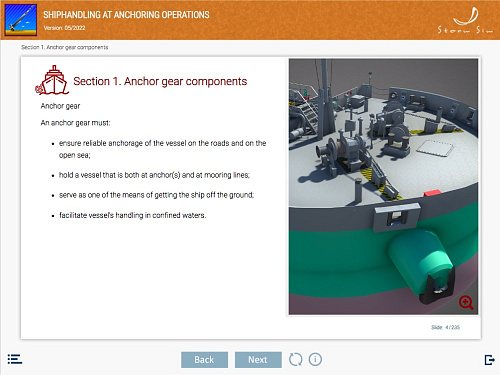Click the 'Section 1. Anchor gear components' breadcrumb

(65, 47)
